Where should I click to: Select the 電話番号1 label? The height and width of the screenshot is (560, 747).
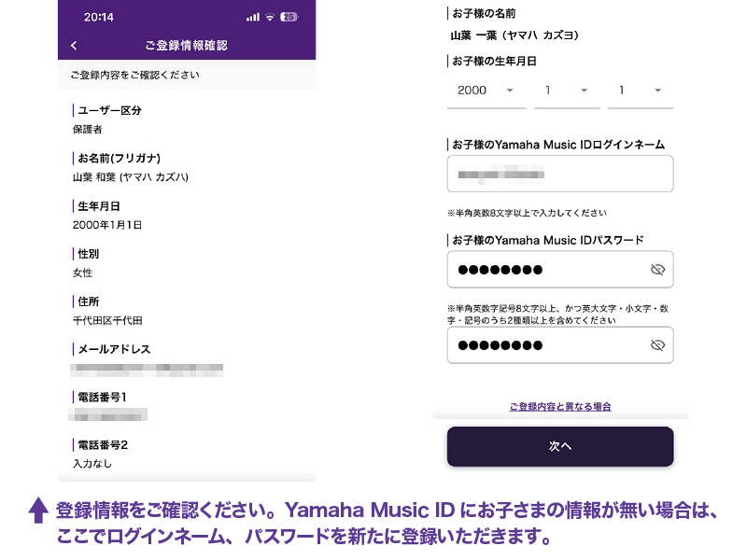(x=102, y=398)
